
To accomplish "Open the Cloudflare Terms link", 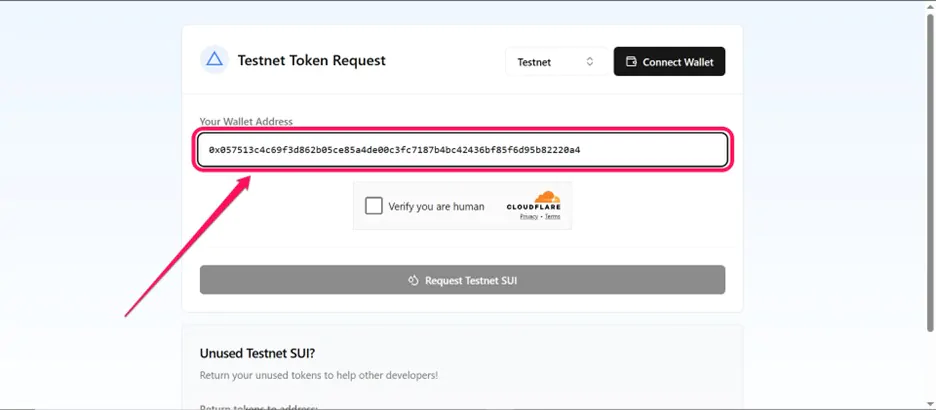I will click(x=552, y=217).
